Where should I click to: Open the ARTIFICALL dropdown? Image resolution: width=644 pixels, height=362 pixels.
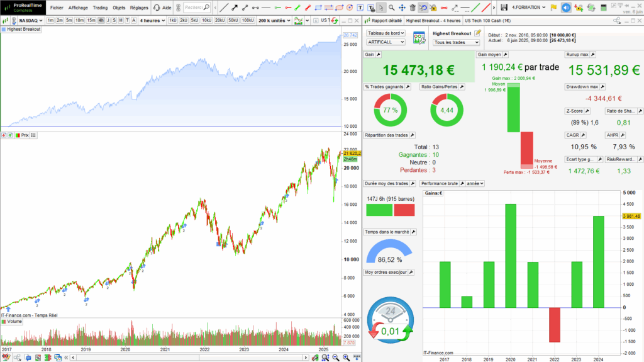(x=386, y=42)
